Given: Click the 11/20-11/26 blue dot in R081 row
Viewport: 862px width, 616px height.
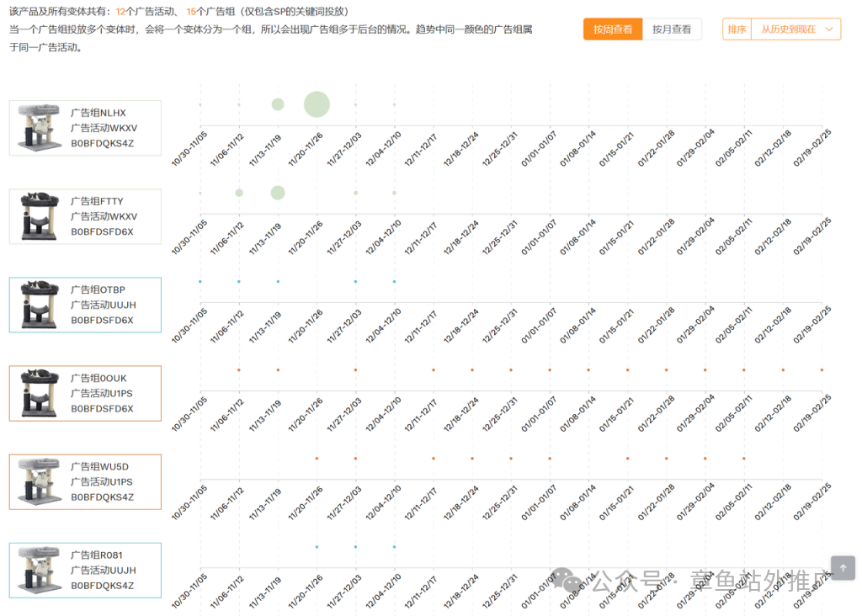Looking at the screenshot, I should 317,547.
